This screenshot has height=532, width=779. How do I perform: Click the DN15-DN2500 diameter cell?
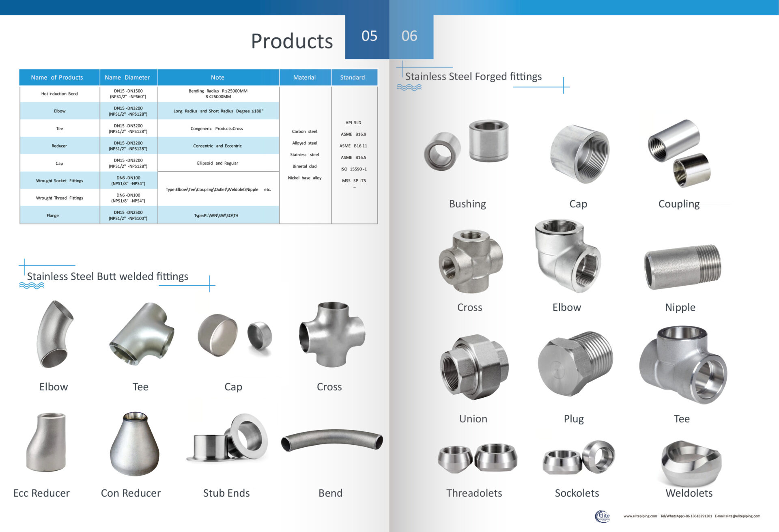(x=128, y=215)
